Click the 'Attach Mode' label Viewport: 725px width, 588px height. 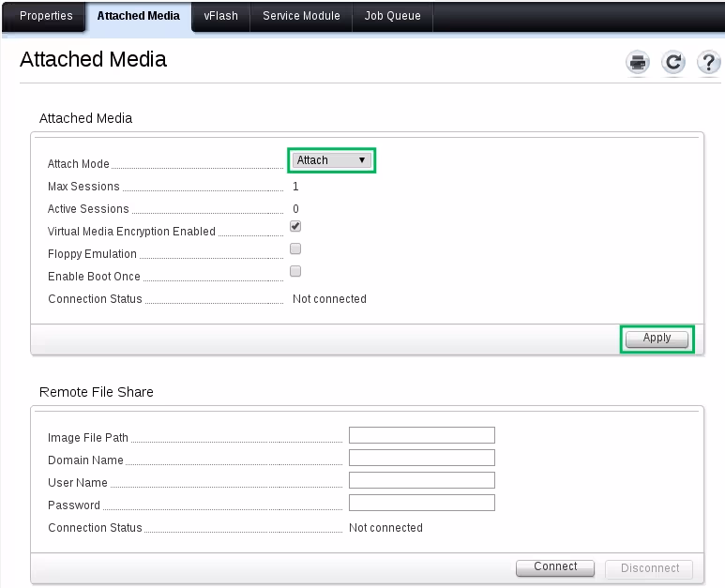point(79,163)
